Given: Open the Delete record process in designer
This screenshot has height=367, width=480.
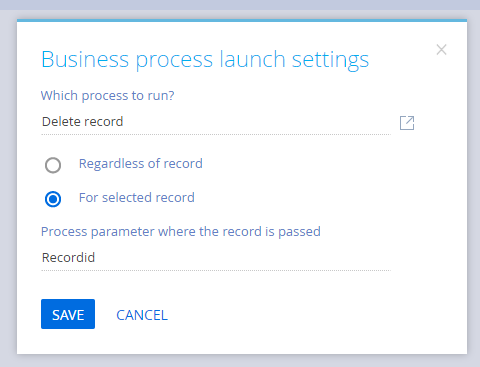Looking at the screenshot, I should tap(407, 123).
